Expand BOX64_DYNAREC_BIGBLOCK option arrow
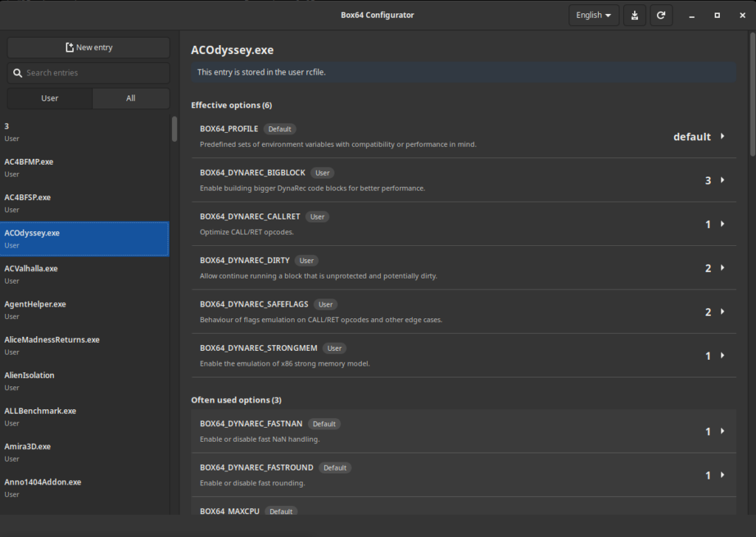Screen dimensions: 756x537 722,180
